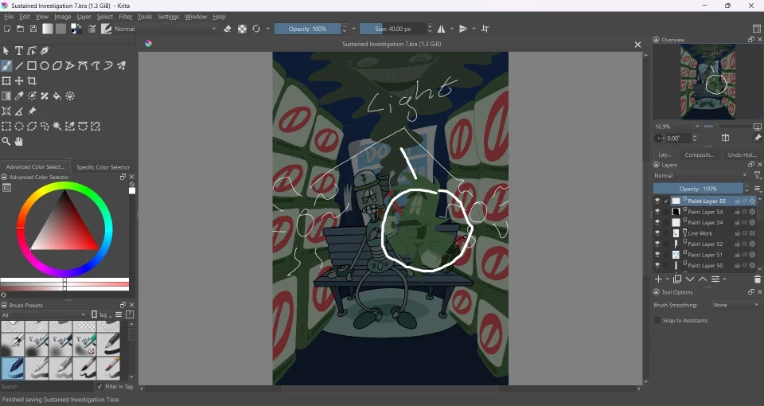Image resolution: width=764 pixels, height=406 pixels.
Task: Toggle Filter in Tag checkbox
Action: point(100,387)
